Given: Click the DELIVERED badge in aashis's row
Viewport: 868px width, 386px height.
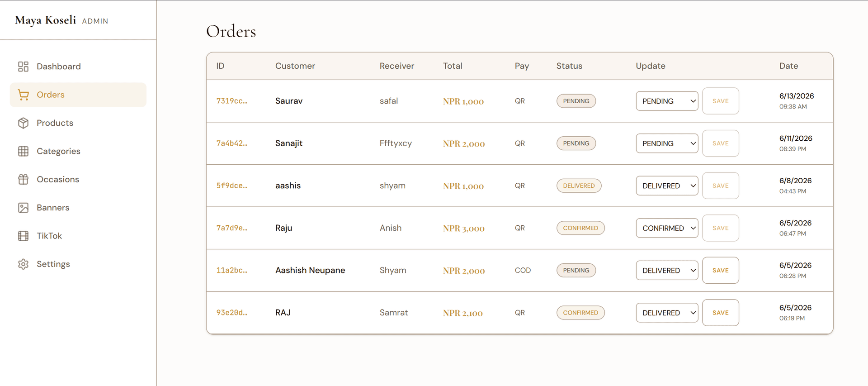Looking at the screenshot, I should pos(579,186).
